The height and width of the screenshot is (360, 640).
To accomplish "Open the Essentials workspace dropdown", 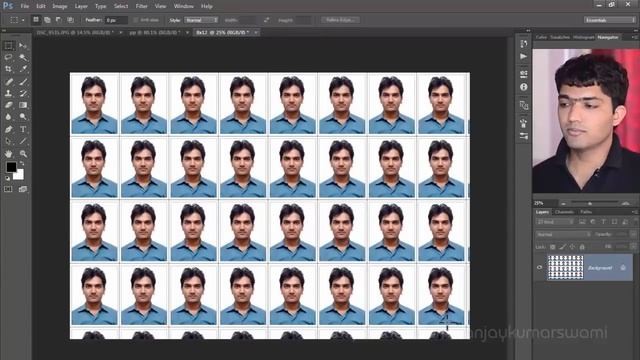I will [x=609, y=20].
